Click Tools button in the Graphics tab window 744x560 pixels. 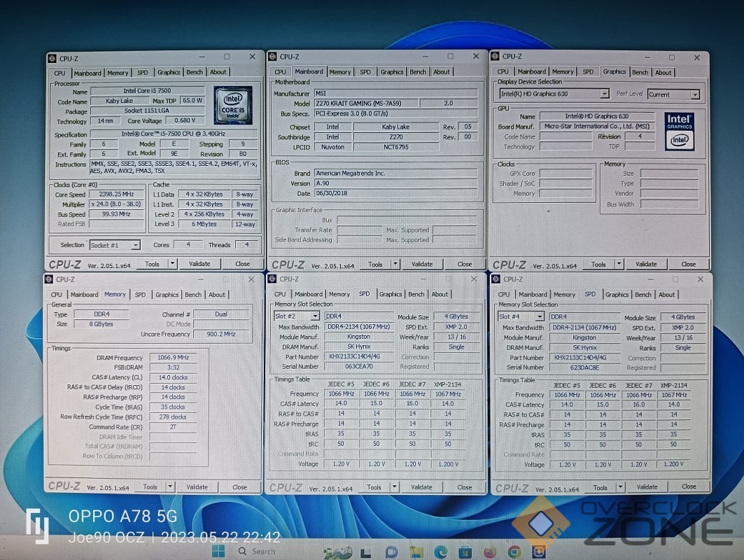point(598,265)
